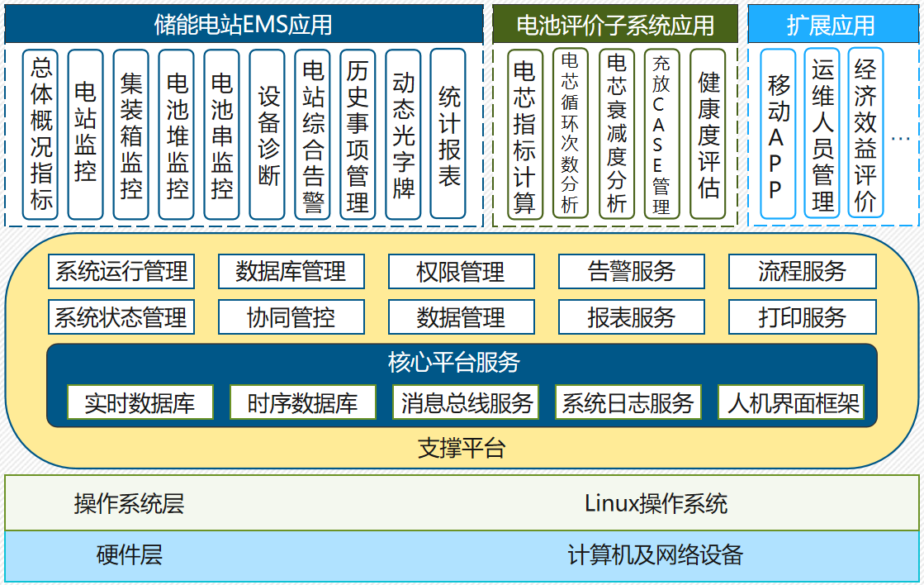This screenshot has width=924, height=585.
Task: Select the 统计报表 box
Action: 448,133
